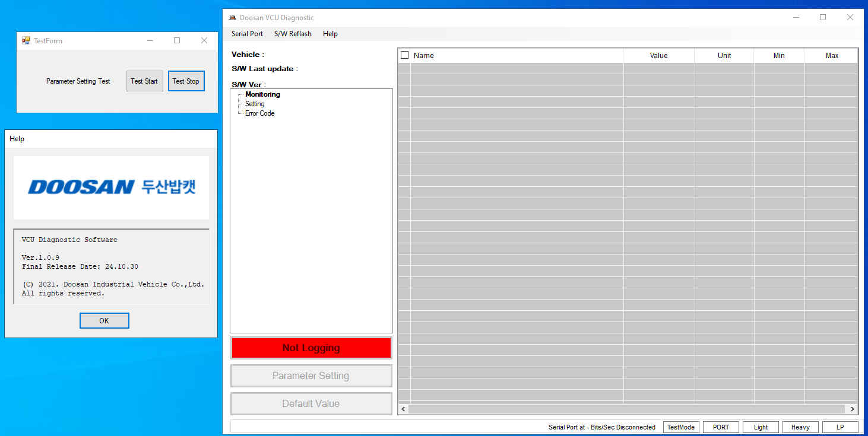Select the Light vehicle mode
The height and width of the screenshot is (436, 868).
click(761, 427)
